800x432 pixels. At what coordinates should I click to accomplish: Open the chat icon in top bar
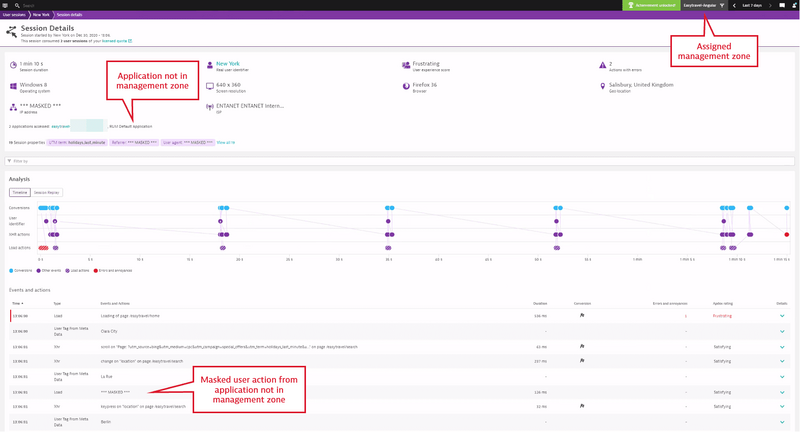click(x=782, y=5)
